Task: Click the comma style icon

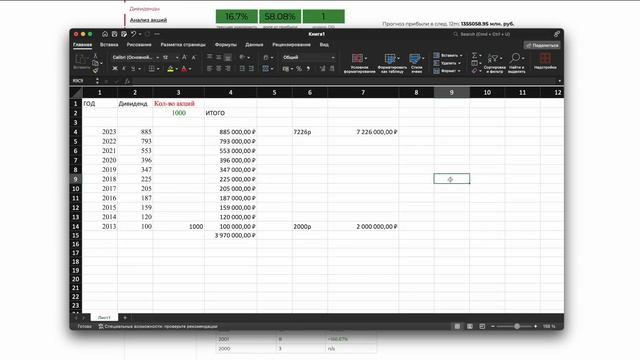Action: (308, 69)
